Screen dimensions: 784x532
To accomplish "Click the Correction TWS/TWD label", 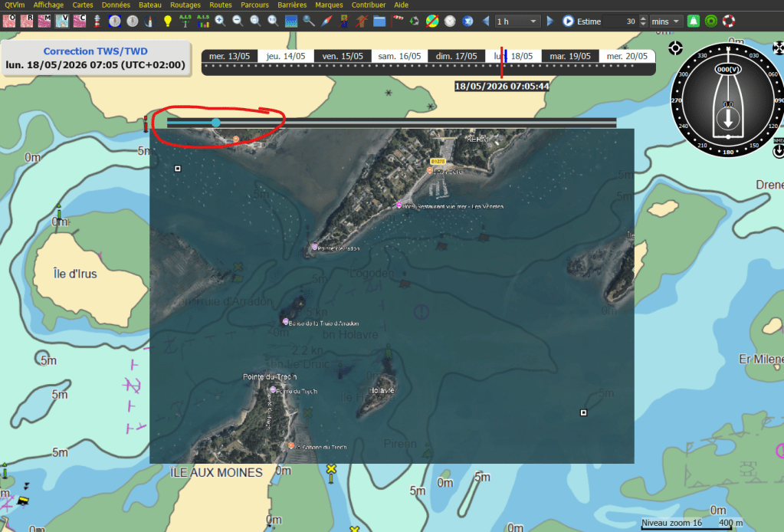I will click(96, 51).
